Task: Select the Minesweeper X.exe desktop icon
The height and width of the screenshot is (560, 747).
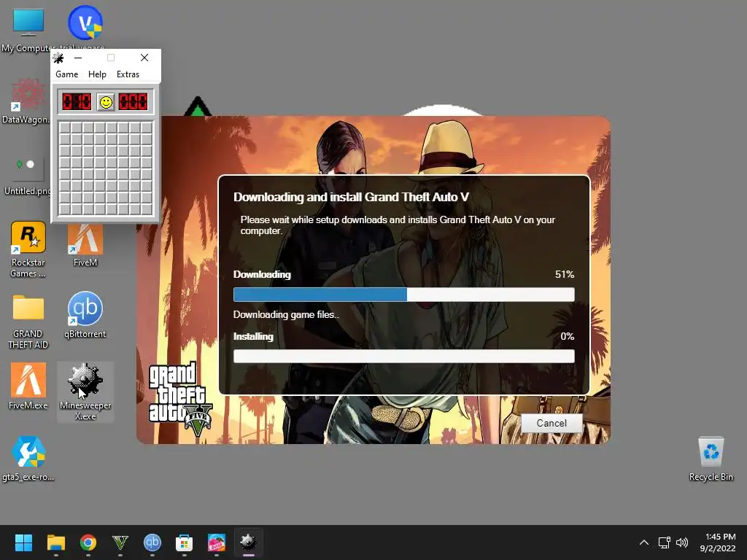Action: pos(85,392)
